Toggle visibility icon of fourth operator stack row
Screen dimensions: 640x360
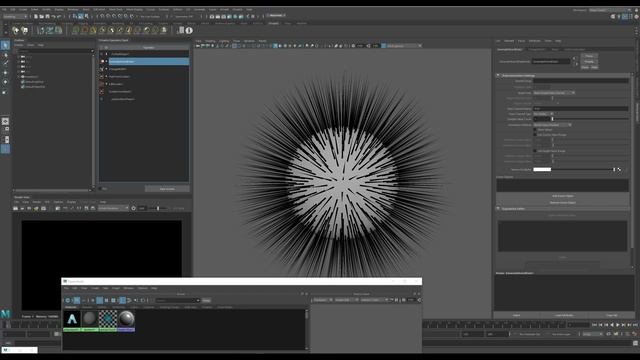[x=102, y=76]
